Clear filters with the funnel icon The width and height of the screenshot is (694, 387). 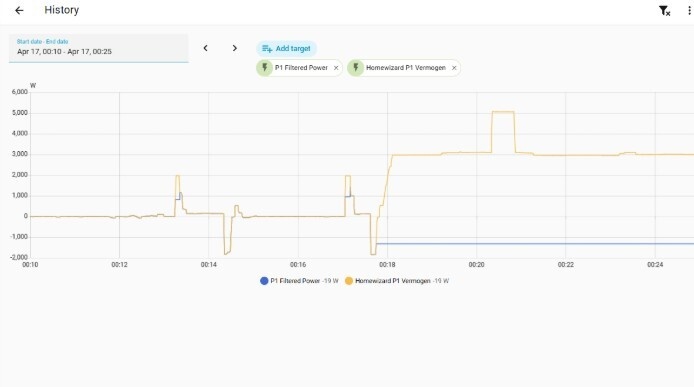coord(664,11)
